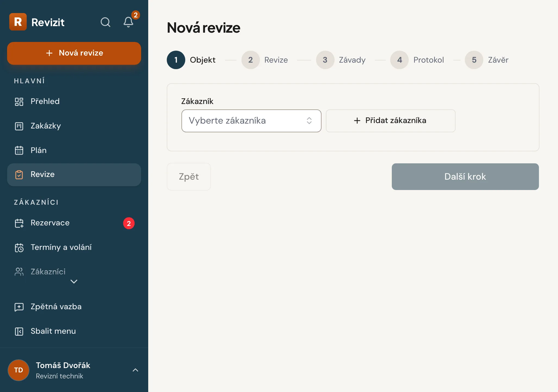This screenshot has height=392, width=558.
Task: Click the Zakázky board icon
Action: tap(19, 126)
